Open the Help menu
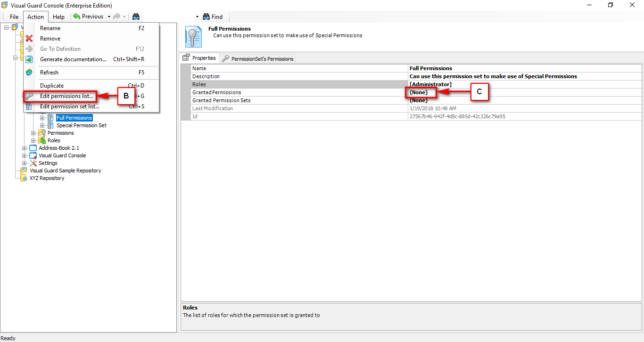This screenshot has width=644, height=342. (58, 16)
